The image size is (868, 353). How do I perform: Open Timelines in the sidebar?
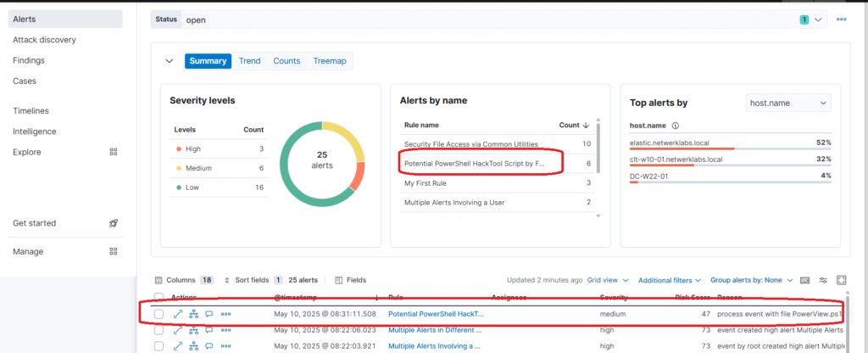click(x=31, y=111)
